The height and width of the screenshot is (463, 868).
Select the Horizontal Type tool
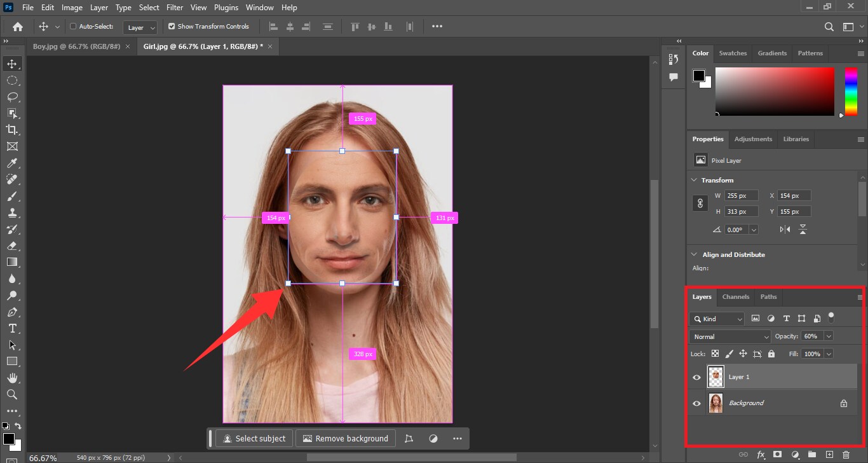(x=12, y=328)
